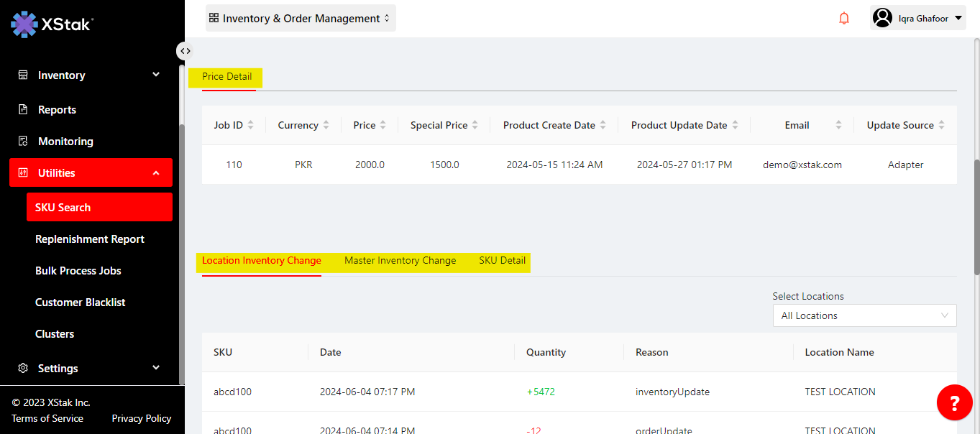Switch to Master Inventory Change tab
This screenshot has height=434, width=980.
coord(400,261)
